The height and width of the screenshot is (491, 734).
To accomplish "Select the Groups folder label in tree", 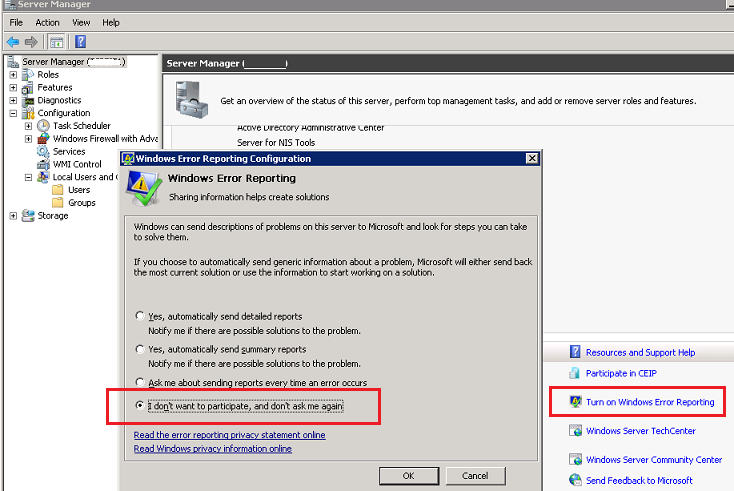I will (81, 203).
